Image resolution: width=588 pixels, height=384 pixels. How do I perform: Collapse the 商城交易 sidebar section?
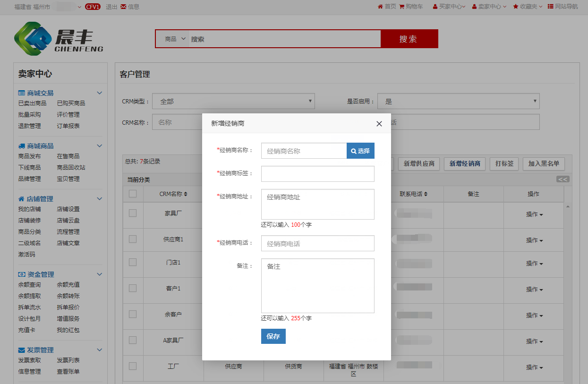99,93
